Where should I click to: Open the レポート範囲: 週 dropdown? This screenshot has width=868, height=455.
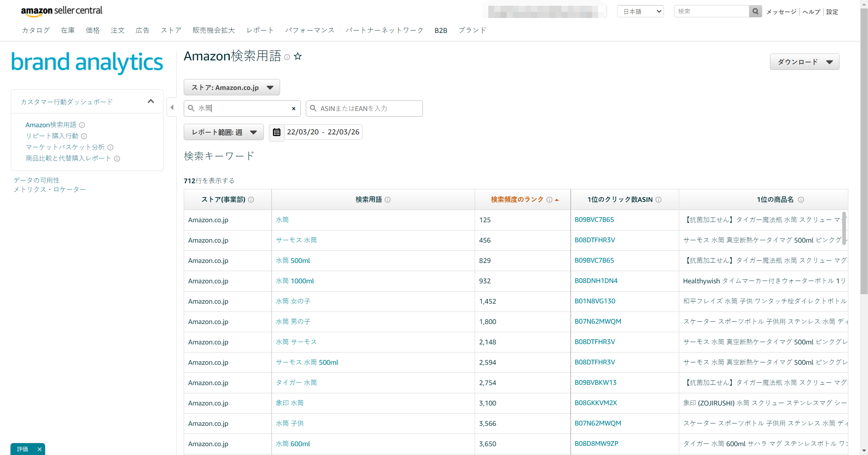224,132
